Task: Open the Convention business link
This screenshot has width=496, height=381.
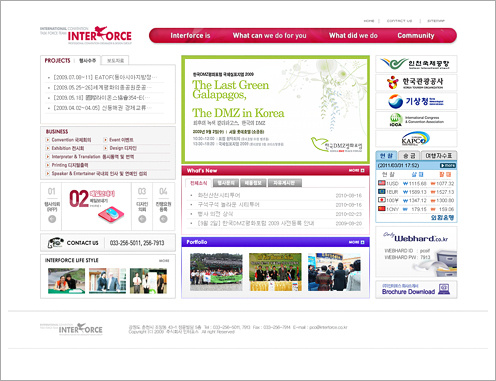Action: tap(71, 140)
